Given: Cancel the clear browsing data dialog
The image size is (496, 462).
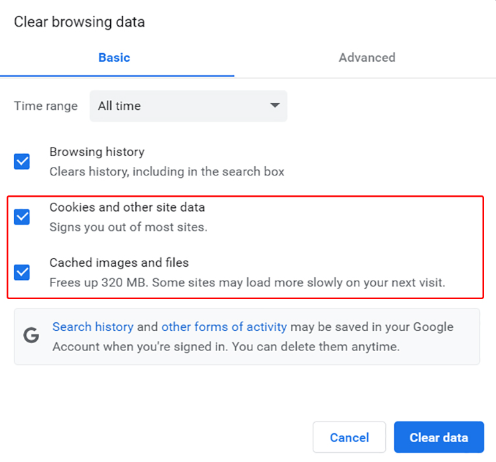Looking at the screenshot, I should click(349, 437).
